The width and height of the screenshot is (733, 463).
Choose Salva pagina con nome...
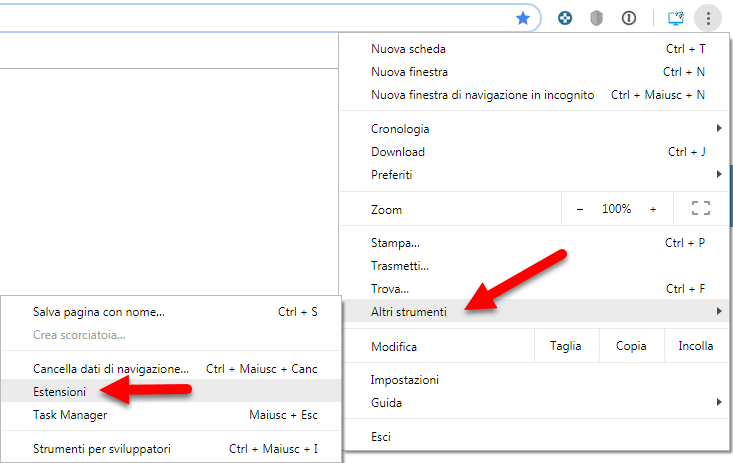[x=171, y=312]
